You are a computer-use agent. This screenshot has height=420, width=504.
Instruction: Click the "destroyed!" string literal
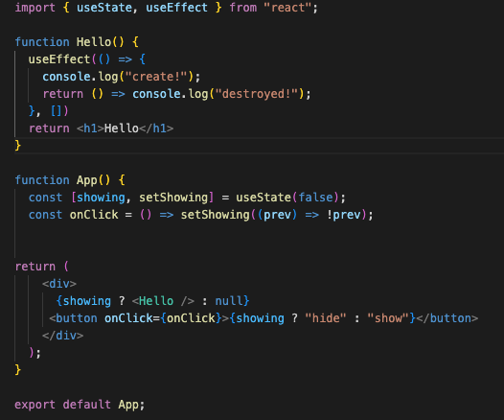tap(257, 94)
